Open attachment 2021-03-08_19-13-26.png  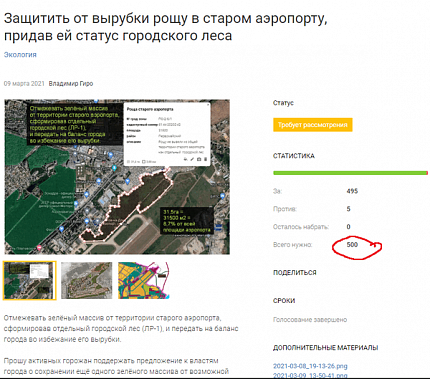point(310,366)
